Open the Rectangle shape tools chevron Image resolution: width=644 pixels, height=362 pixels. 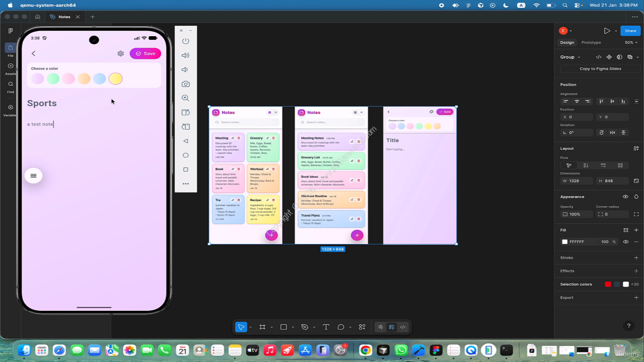point(293,327)
